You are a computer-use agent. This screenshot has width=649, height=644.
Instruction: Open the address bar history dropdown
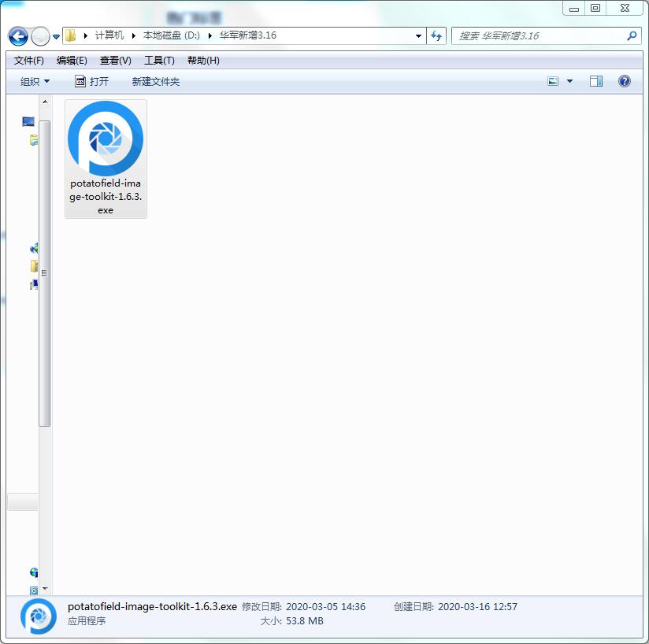click(418, 36)
